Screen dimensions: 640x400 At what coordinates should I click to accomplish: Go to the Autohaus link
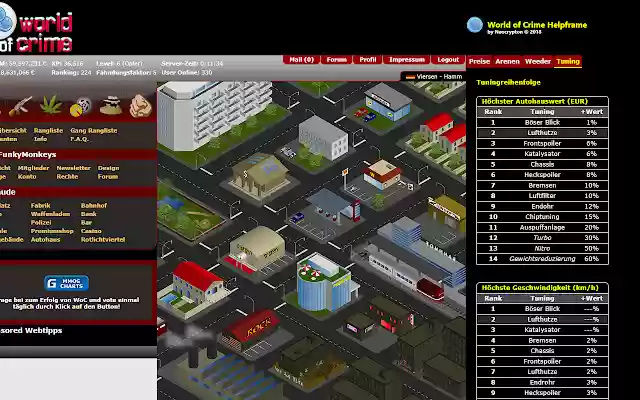[45, 240]
